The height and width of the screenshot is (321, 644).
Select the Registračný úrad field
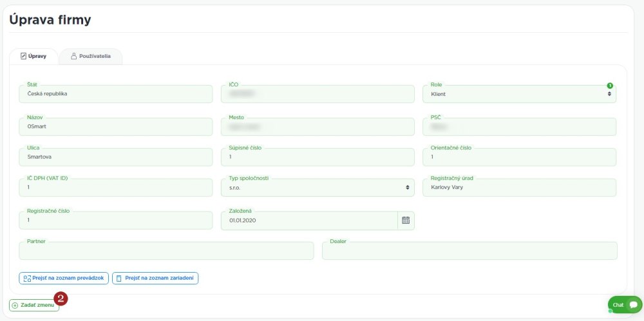519,187
